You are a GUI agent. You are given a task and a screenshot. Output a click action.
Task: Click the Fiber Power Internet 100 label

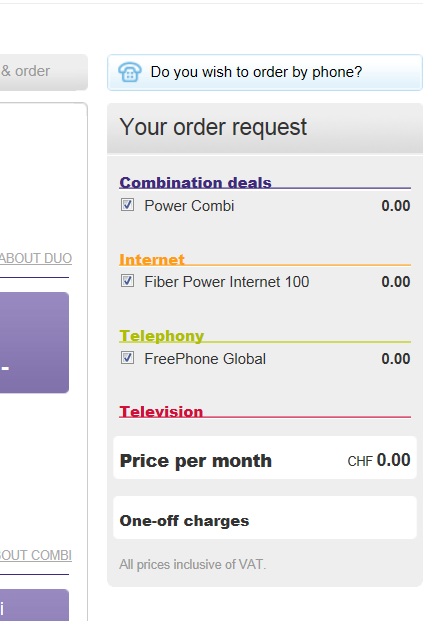click(x=227, y=282)
